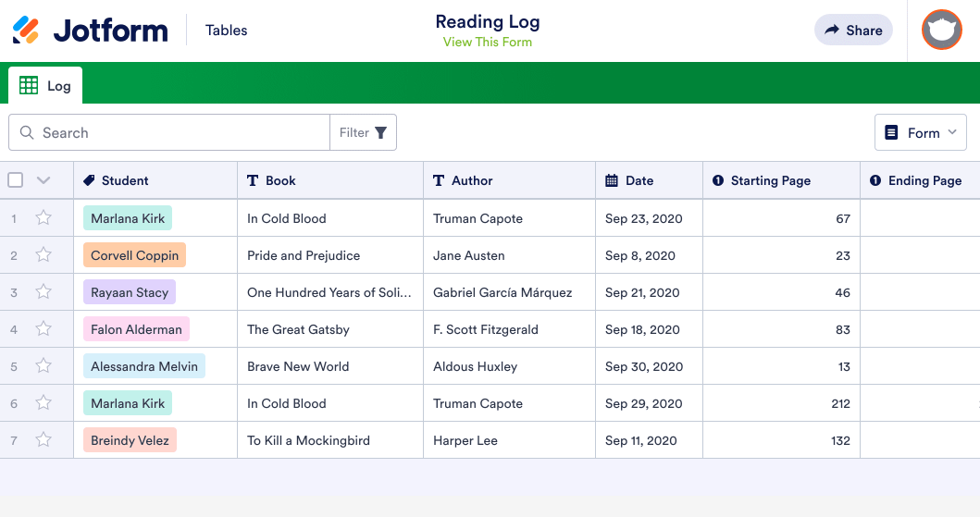Click the calendar icon in Date header
The image size is (980, 517).
click(x=612, y=181)
